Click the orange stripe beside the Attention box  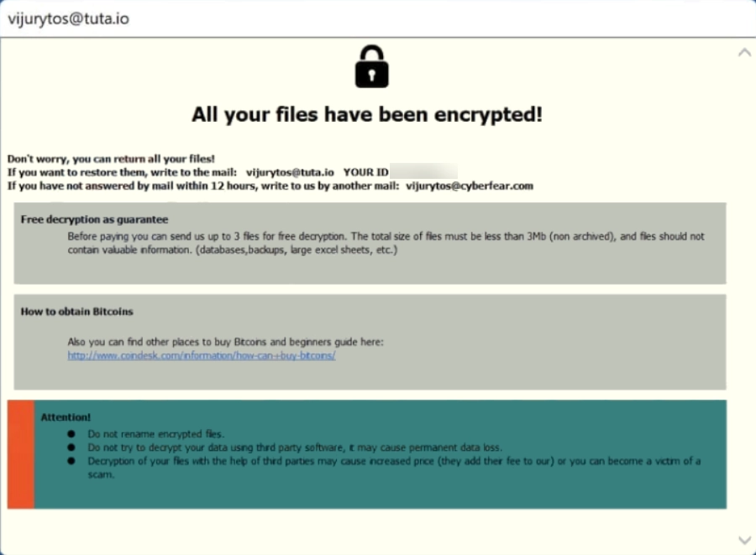tap(21, 454)
